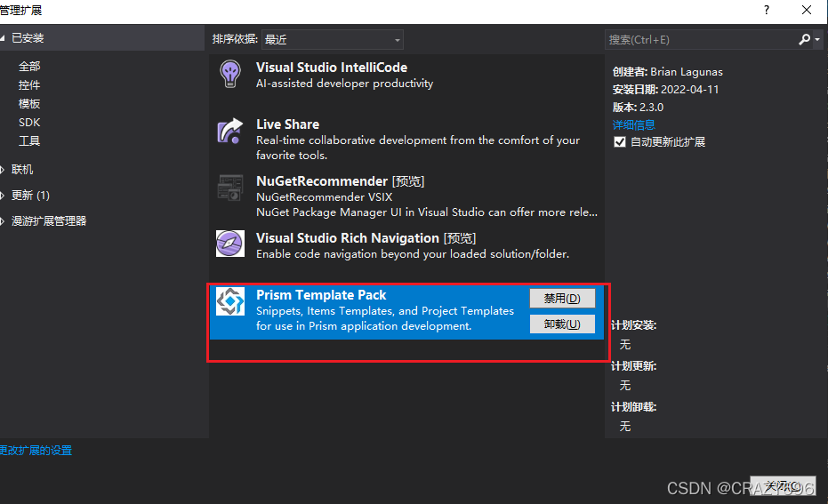Select SDK category
The width and height of the screenshot is (828, 504).
29,123
